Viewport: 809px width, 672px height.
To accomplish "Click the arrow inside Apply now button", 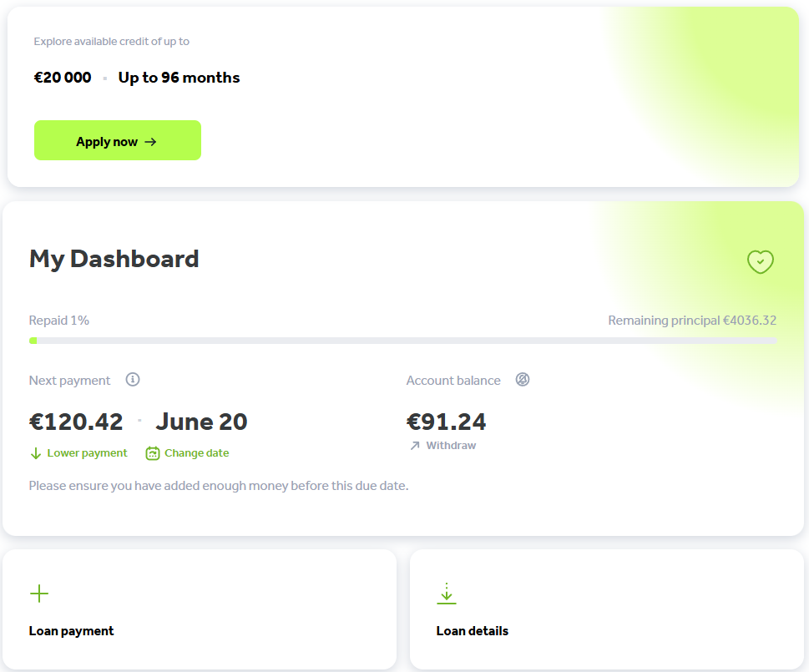I will click(150, 142).
